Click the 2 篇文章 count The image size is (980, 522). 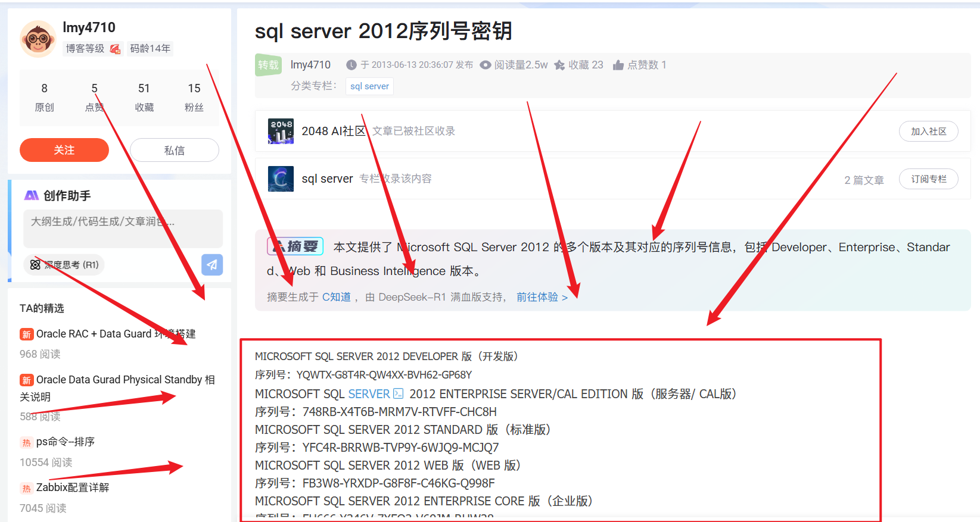coord(864,180)
